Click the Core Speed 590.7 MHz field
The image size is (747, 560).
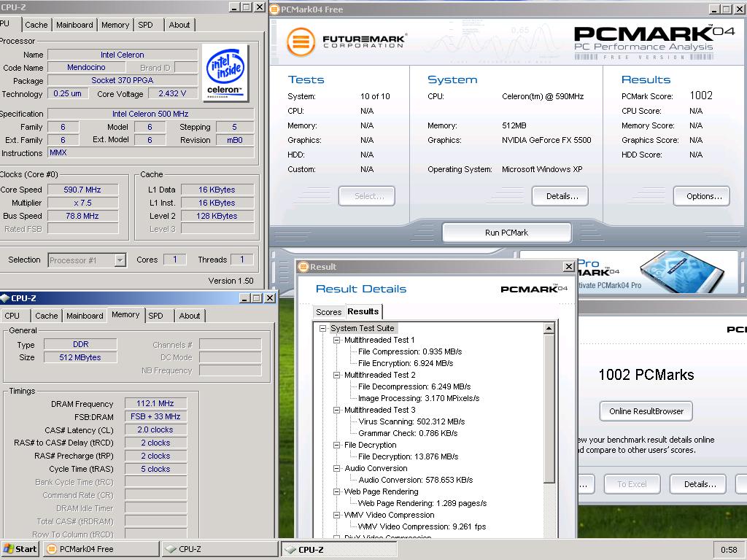tap(82, 190)
